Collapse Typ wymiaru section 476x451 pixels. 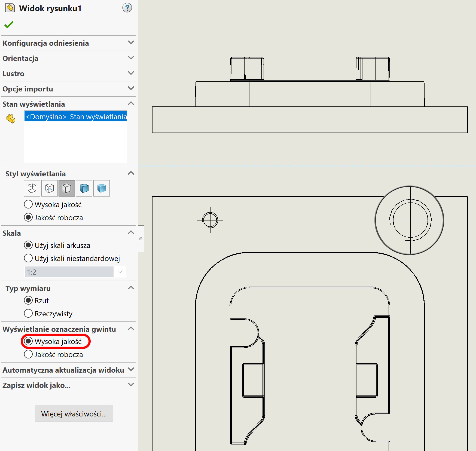[131, 288]
